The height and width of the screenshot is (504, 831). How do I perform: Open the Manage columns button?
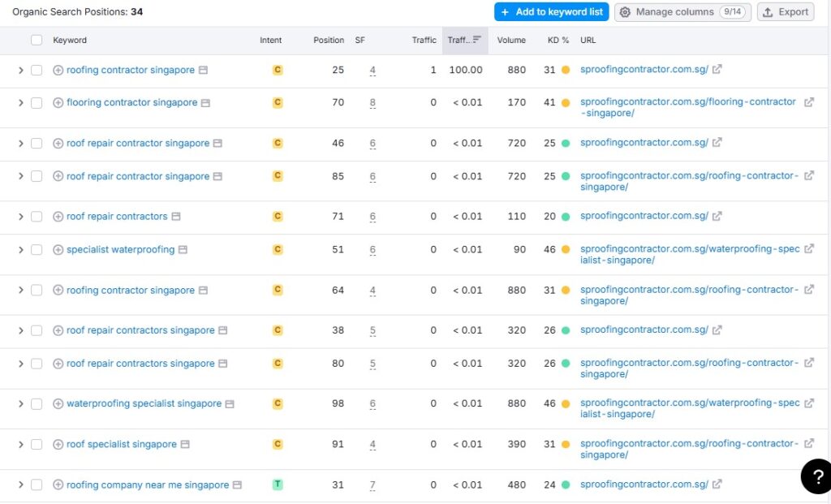682,12
